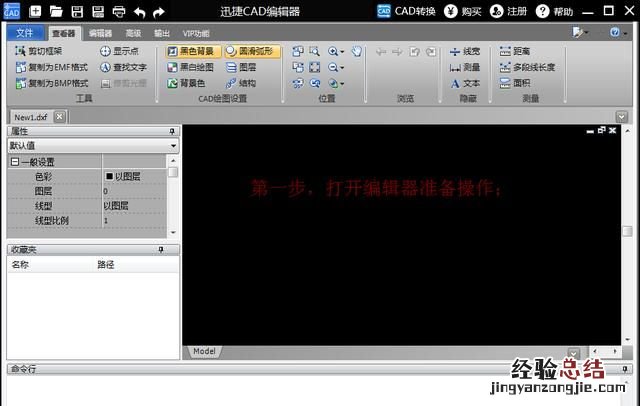Click the zoom in magnifier icon
This screenshot has width=640, height=406.
pos(333,51)
